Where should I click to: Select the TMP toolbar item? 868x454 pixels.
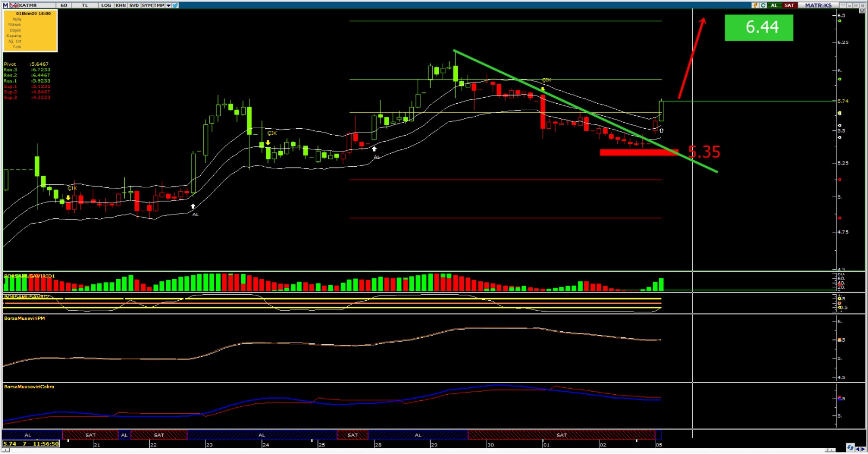[159, 5]
